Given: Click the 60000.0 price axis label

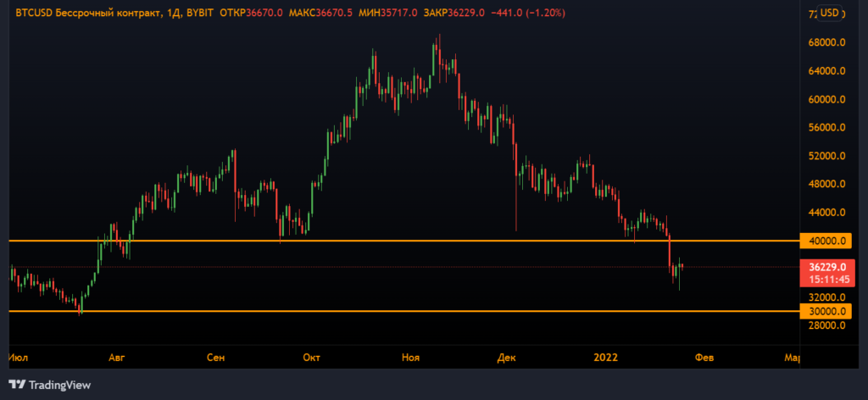Looking at the screenshot, I should 826,100.
